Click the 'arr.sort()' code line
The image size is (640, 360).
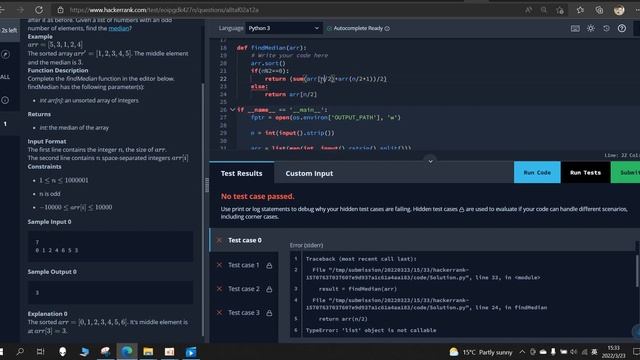point(268,63)
